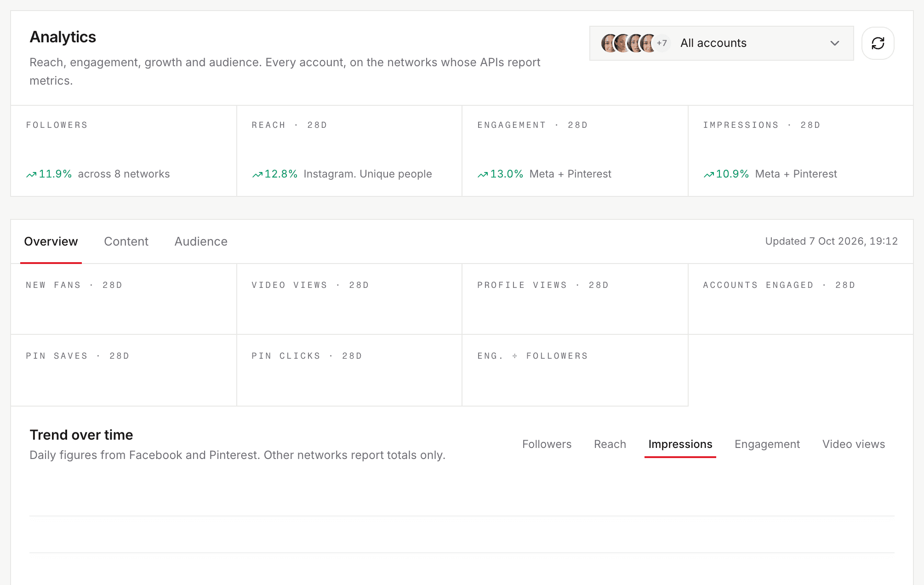924x585 pixels.
Task: Click the IMPRESSIONS · 28D card label
Action: click(x=761, y=125)
